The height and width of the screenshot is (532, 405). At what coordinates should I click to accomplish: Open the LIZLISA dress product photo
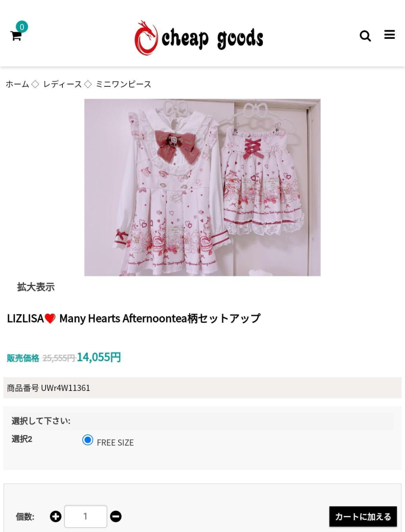202,187
